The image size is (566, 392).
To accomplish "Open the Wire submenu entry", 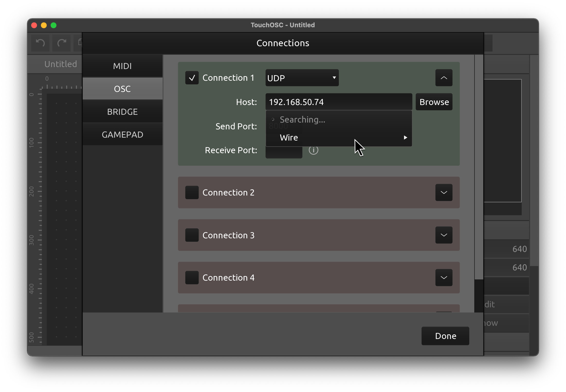I will coord(339,138).
